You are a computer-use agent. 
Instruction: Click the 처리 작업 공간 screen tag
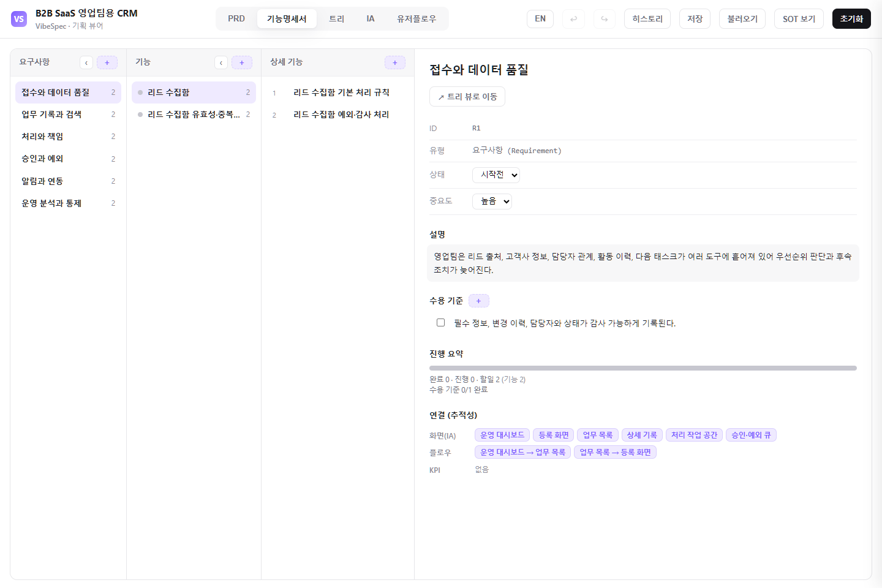[x=694, y=435]
